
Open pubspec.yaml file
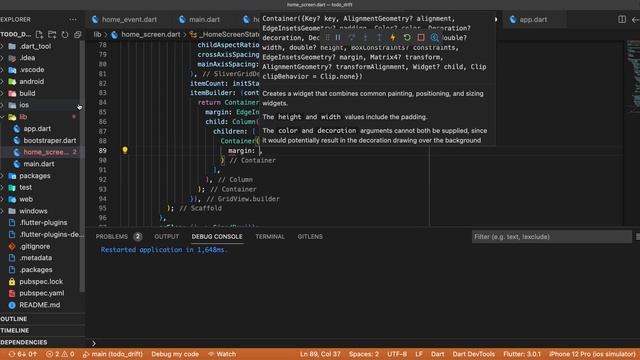[x=42, y=293]
